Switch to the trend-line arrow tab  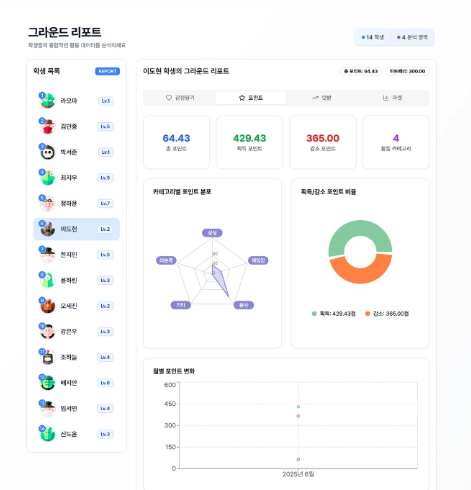pos(322,98)
